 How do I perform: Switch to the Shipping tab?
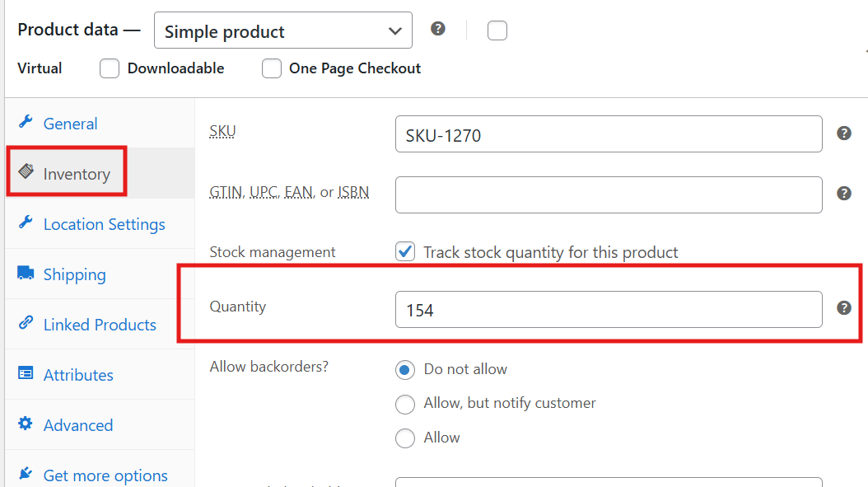pyautogui.click(x=74, y=274)
